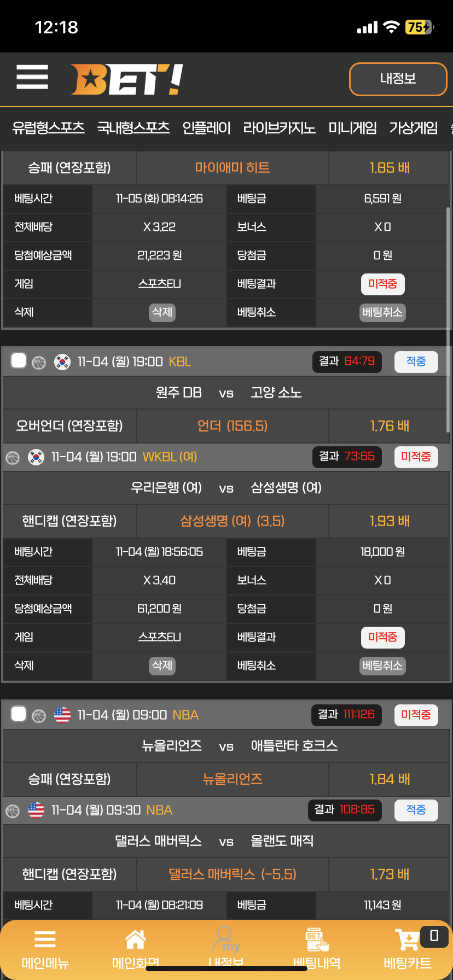This screenshot has width=453, height=980.
Task: Tick checkbox for KBL 원주 DB bet slip
Action: click(19, 361)
